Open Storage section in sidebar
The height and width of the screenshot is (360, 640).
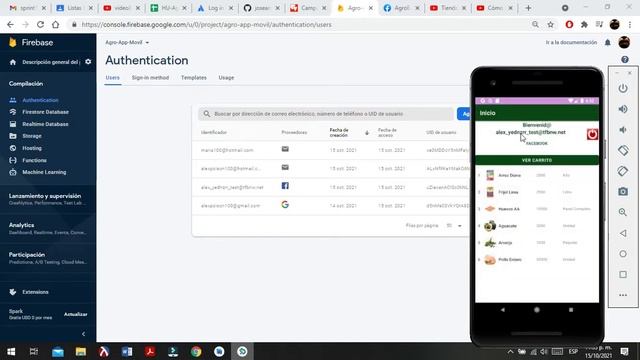tap(32, 136)
